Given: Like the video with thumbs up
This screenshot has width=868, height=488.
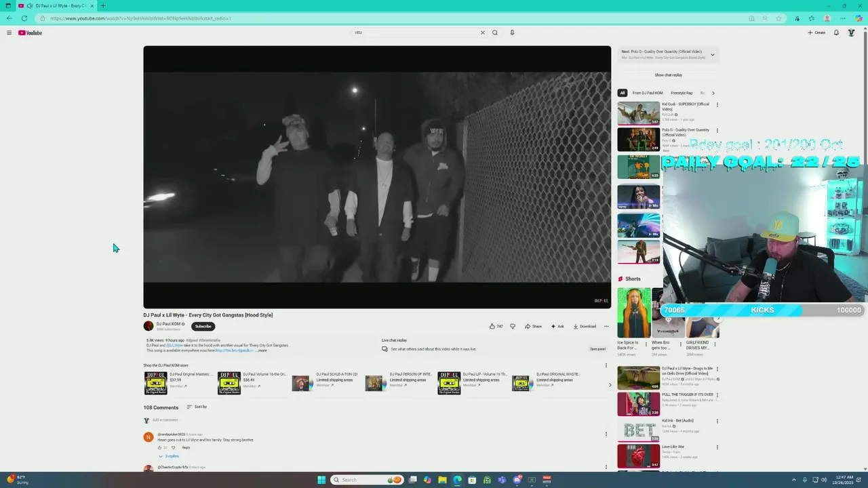Looking at the screenshot, I should (496, 326).
